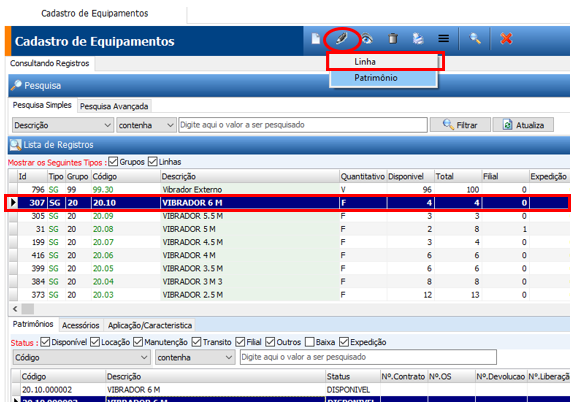Sort records by the Id column header
The image size is (577, 402).
click(x=32, y=176)
